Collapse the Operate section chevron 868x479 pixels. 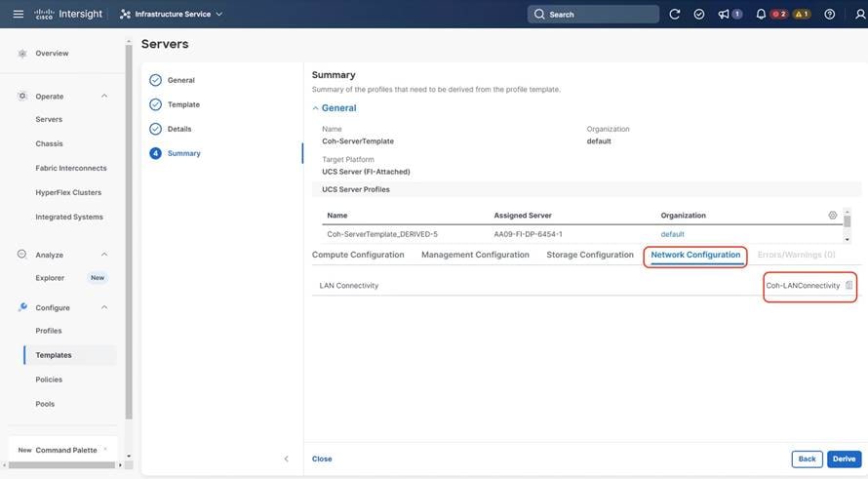104,96
